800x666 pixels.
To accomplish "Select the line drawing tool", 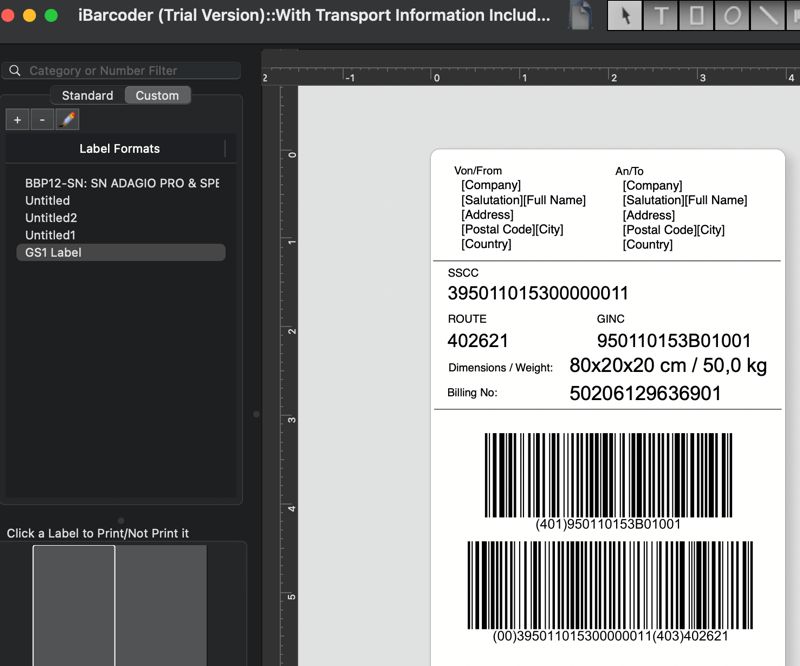I will (x=766, y=16).
